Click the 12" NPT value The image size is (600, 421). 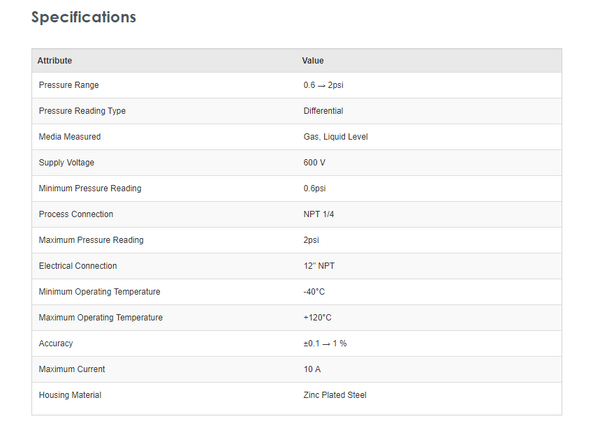[321, 266]
